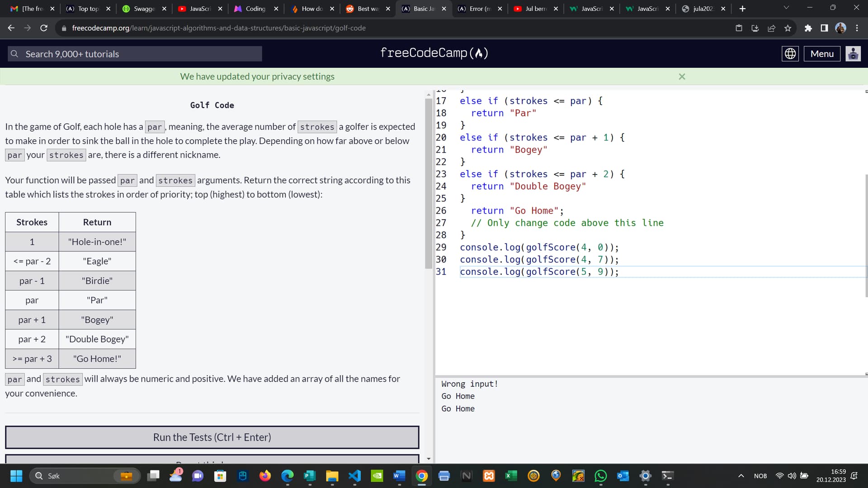Open Chrome extensions puzzle icon
The width and height of the screenshot is (868, 488).
pos(808,28)
